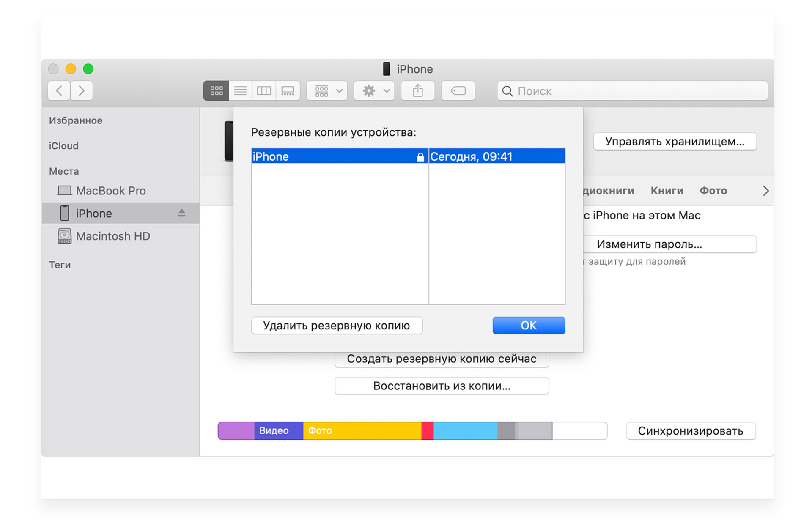Click the Места sidebar heading

[64, 171]
